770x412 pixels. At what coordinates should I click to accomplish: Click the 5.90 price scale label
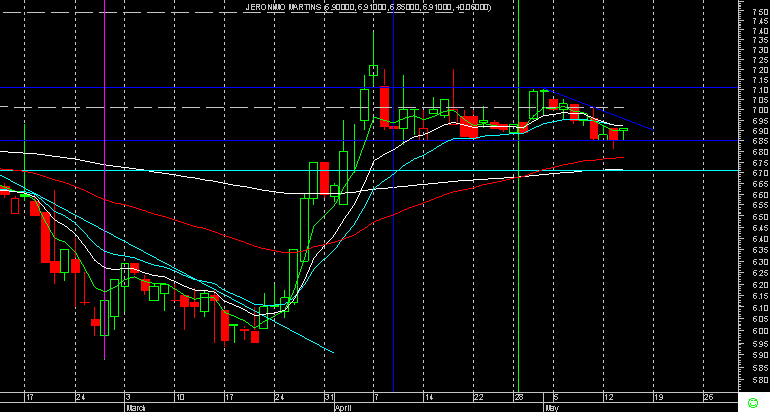(x=760, y=355)
